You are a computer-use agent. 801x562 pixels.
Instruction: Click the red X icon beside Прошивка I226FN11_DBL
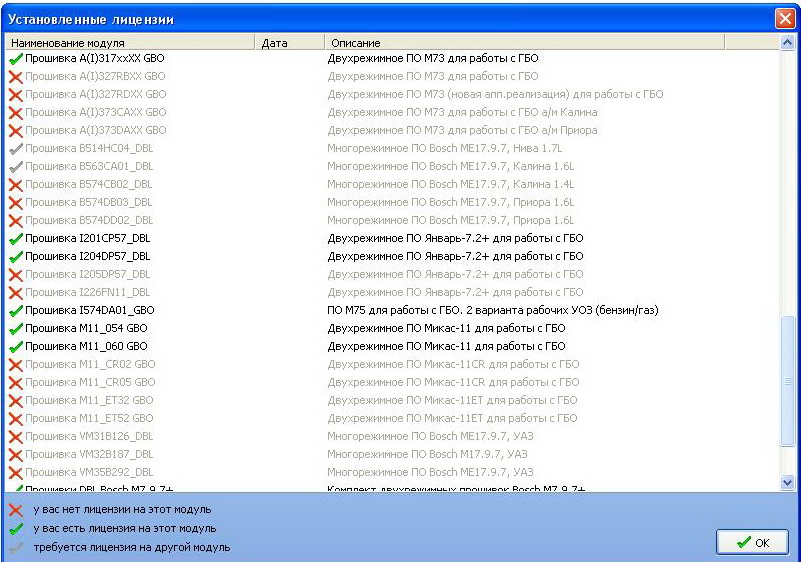coord(16,293)
